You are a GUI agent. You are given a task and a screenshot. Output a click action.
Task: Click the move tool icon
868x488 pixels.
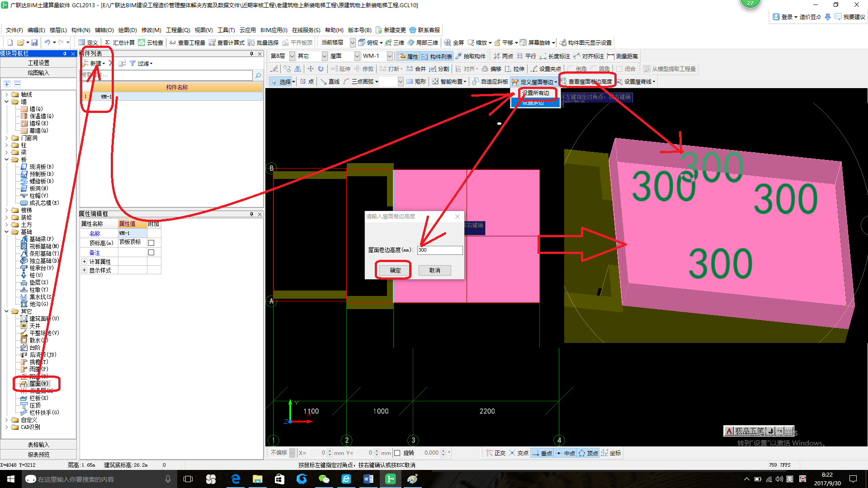pyautogui.click(x=310, y=69)
